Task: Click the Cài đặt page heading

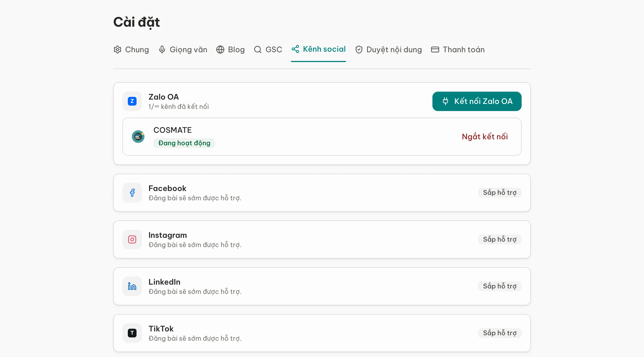Action: pyautogui.click(x=137, y=22)
